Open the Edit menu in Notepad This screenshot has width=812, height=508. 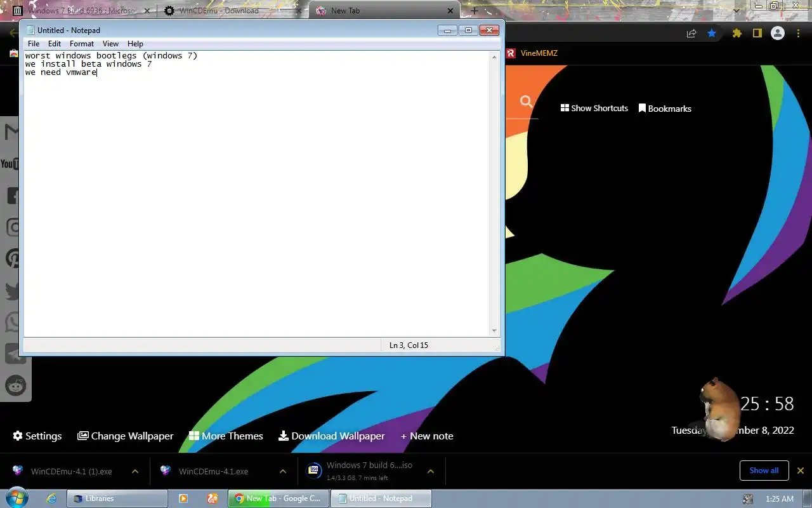55,44
